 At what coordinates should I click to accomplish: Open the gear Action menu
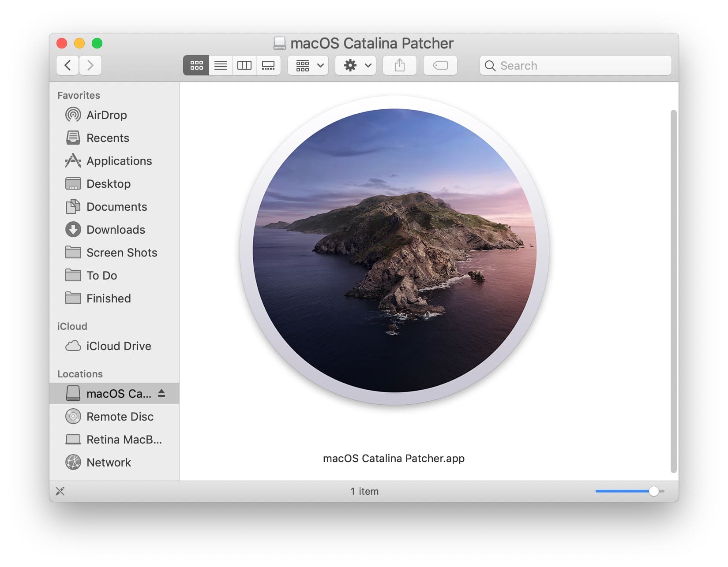[x=356, y=66]
